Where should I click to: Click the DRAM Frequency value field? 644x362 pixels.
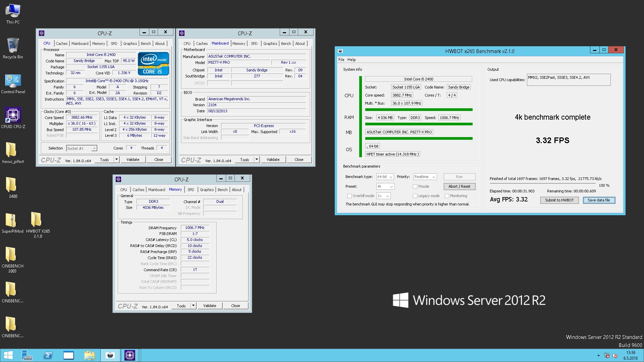point(195,228)
